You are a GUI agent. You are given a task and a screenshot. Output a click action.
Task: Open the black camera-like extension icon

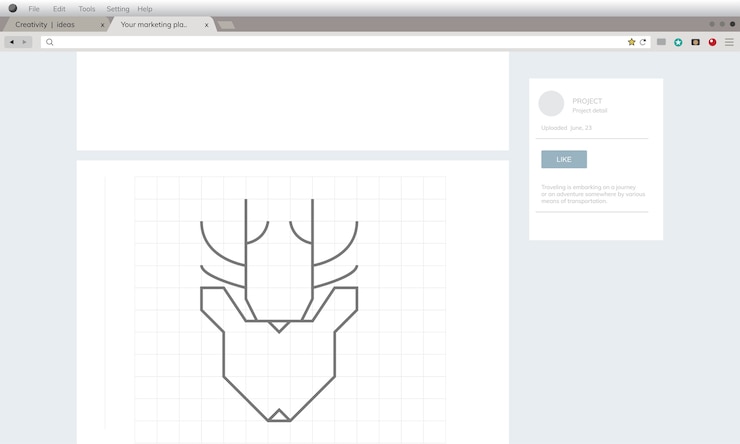pos(696,42)
